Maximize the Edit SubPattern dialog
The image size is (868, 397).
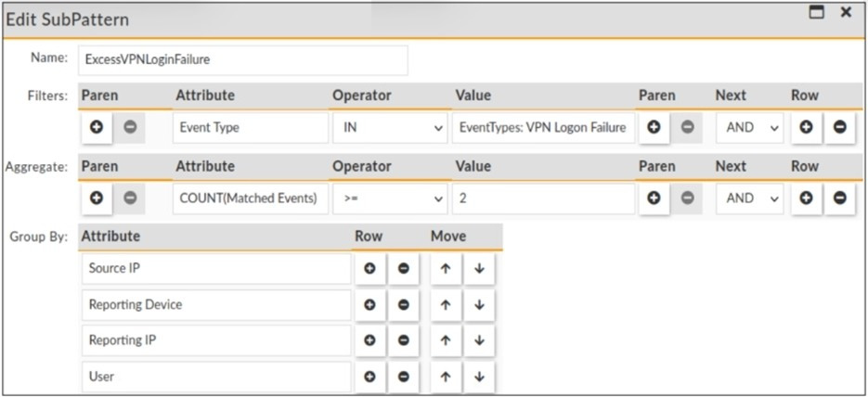tap(818, 13)
